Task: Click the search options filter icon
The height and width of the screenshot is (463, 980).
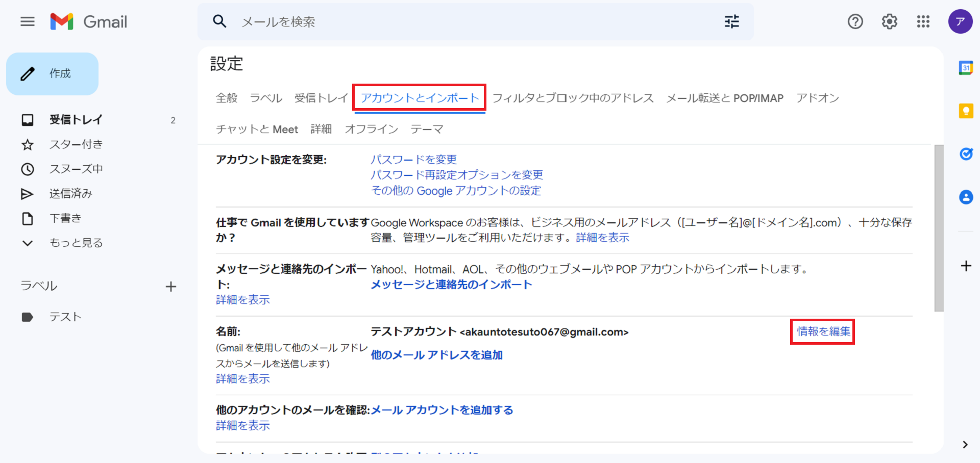Action: pyautogui.click(x=731, y=21)
